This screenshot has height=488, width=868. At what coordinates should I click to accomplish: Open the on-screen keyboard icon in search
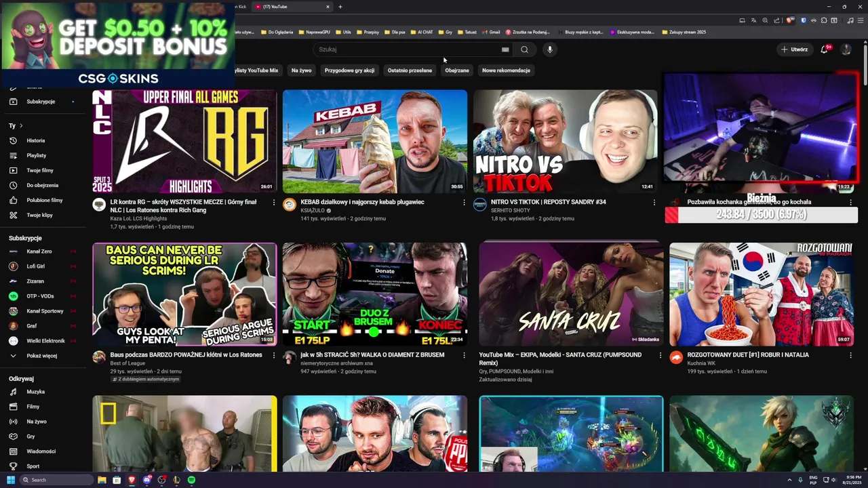505,49
